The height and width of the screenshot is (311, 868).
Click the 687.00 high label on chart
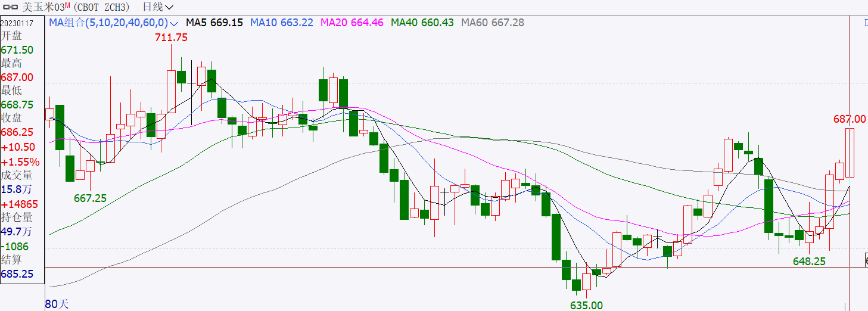[849, 119]
